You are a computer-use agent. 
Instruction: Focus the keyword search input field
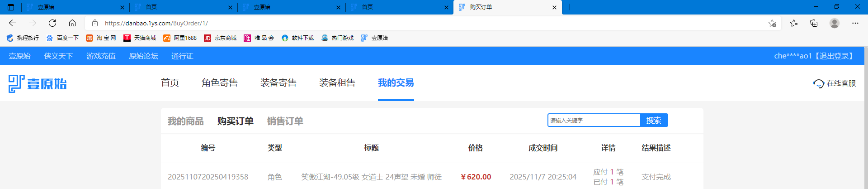click(x=593, y=120)
